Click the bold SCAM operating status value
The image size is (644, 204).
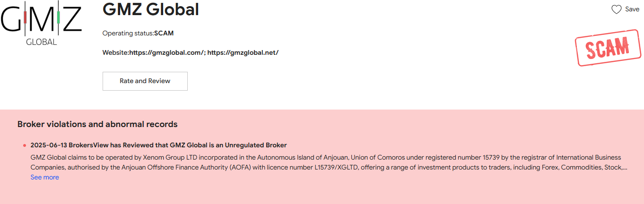click(164, 33)
